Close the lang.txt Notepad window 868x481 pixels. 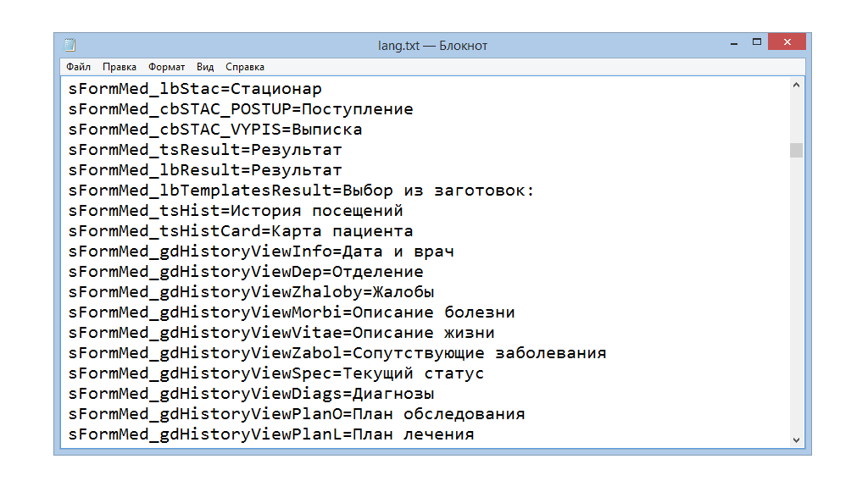click(x=787, y=42)
